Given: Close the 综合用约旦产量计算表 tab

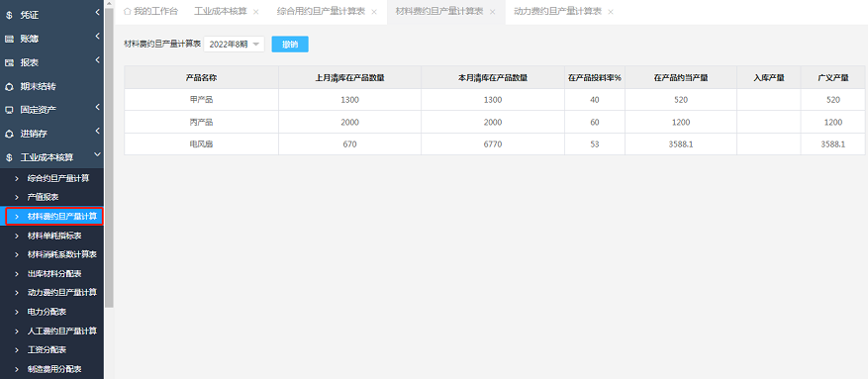Looking at the screenshot, I should pyautogui.click(x=374, y=12).
